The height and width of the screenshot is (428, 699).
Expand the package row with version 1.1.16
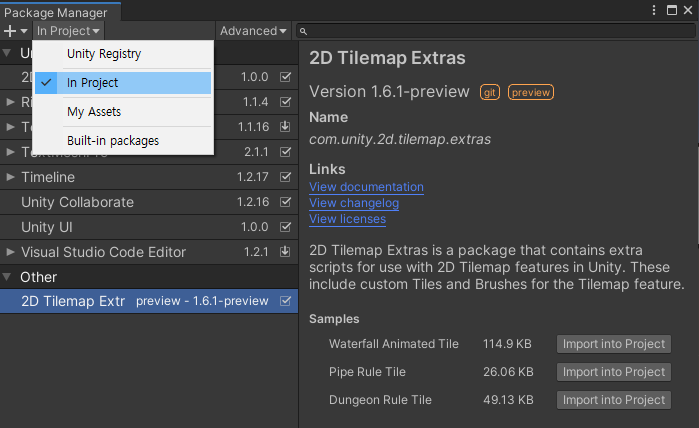(10, 127)
